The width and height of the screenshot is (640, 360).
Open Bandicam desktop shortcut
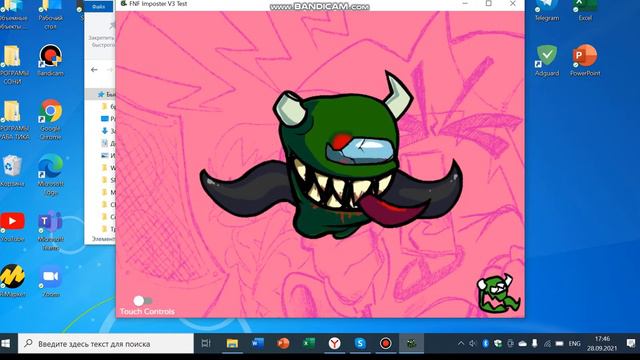50,60
